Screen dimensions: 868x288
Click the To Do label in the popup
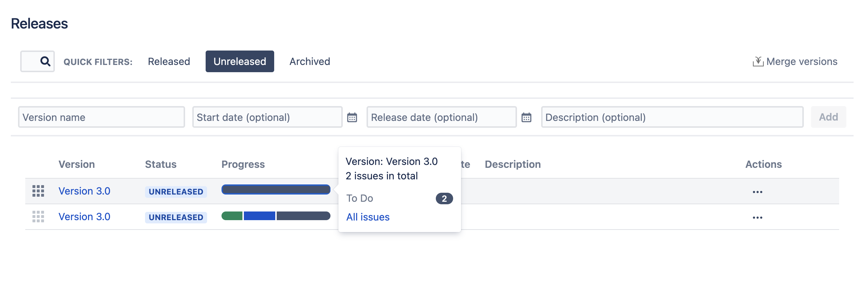click(x=360, y=198)
